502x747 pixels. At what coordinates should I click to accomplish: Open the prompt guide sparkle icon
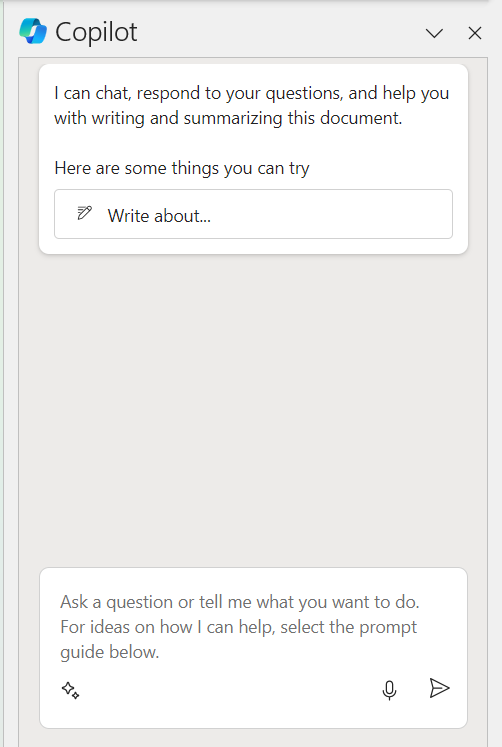(x=70, y=690)
